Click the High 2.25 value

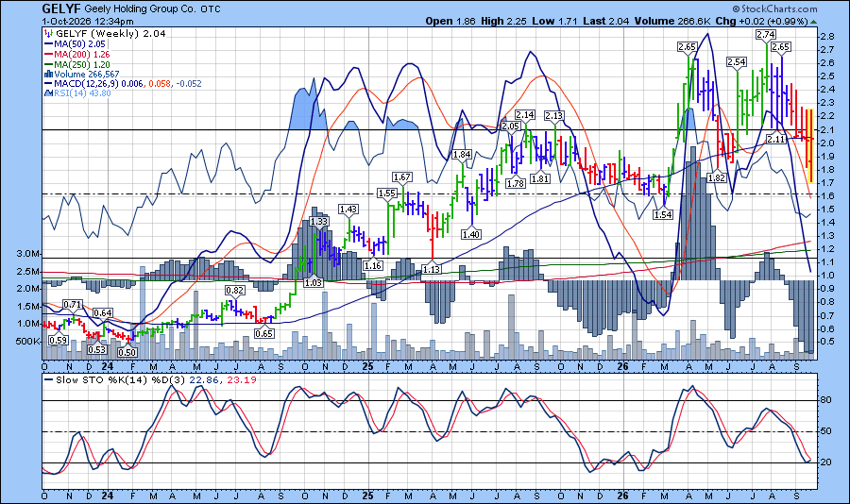point(503,21)
